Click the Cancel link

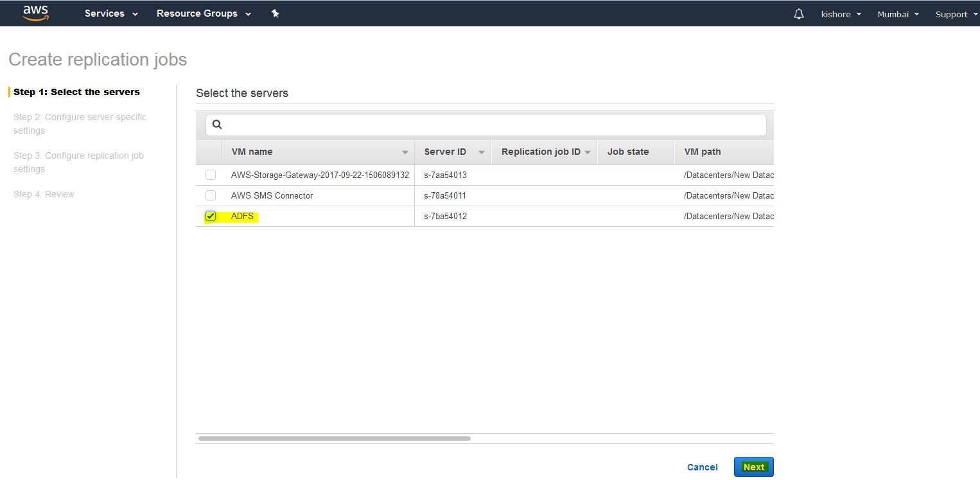coord(702,467)
